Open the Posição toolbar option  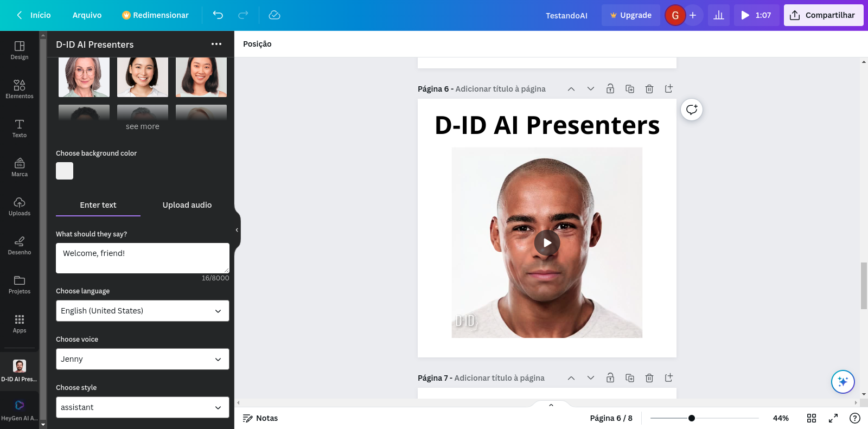click(x=257, y=44)
